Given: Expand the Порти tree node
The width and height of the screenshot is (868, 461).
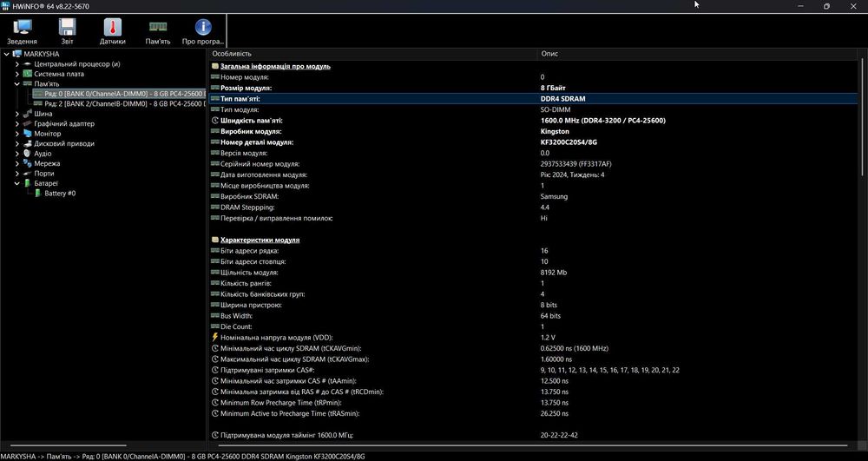Looking at the screenshot, I should tap(16, 174).
